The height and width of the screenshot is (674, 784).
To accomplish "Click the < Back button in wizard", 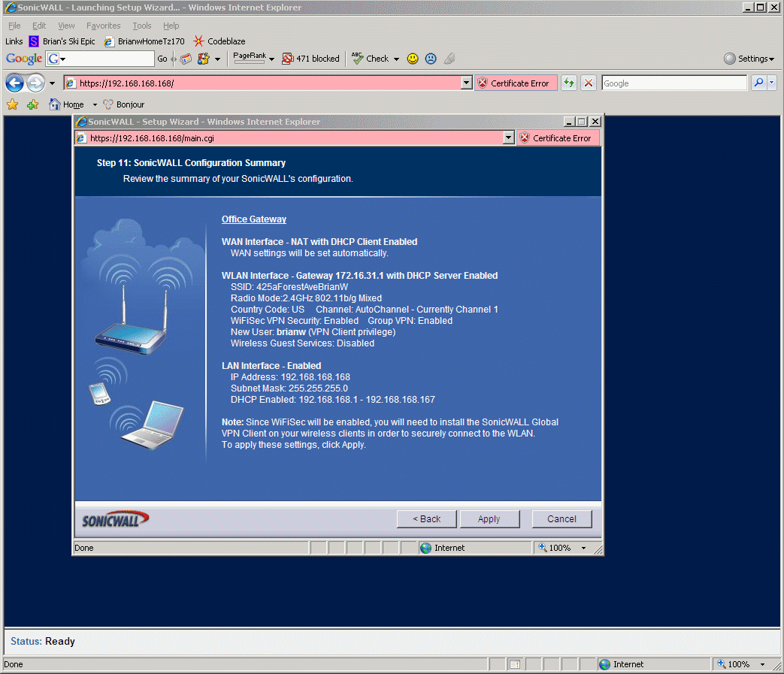I will pos(426,518).
